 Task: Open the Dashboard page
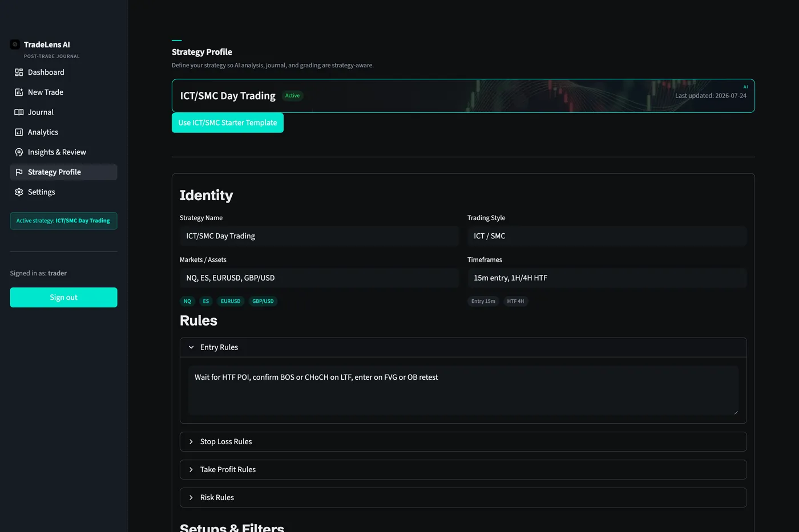63,72
